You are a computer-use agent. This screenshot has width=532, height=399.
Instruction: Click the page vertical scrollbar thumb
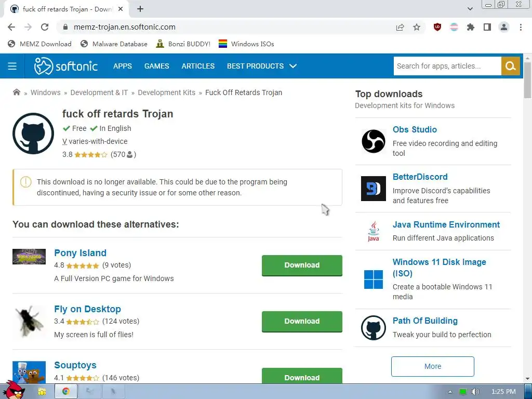pyautogui.click(x=527, y=81)
